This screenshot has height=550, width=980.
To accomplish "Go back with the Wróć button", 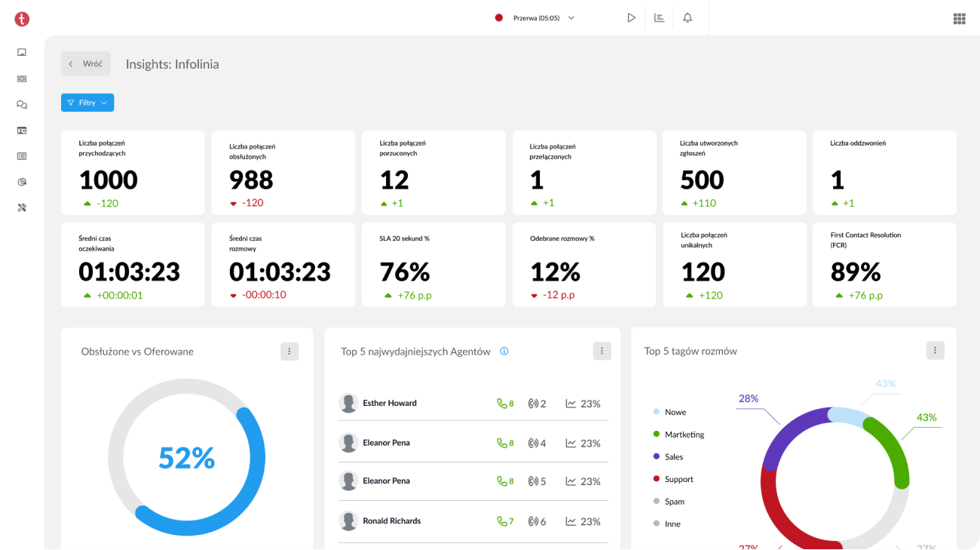I will click(86, 63).
